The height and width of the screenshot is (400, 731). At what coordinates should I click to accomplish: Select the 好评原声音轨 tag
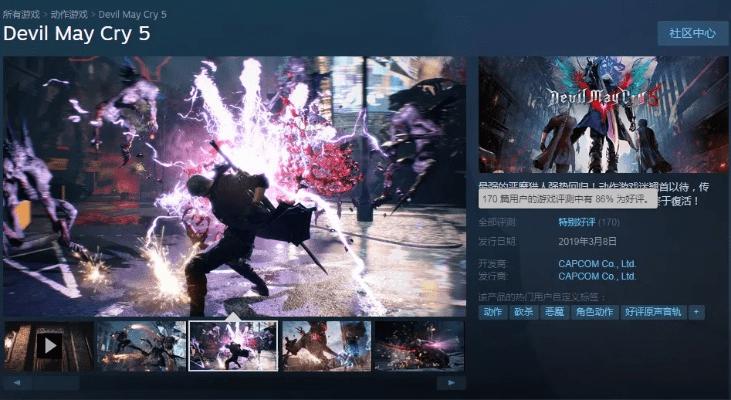(x=652, y=312)
